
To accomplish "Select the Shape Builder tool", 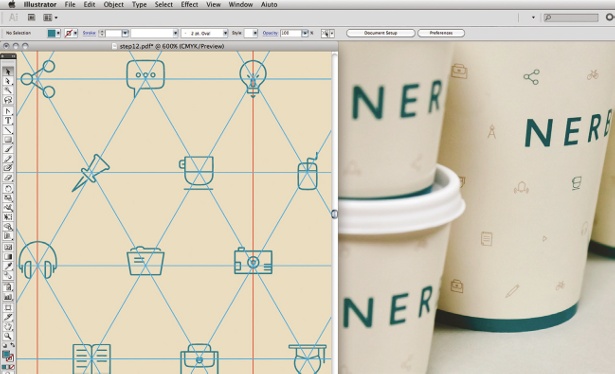I will [8, 227].
